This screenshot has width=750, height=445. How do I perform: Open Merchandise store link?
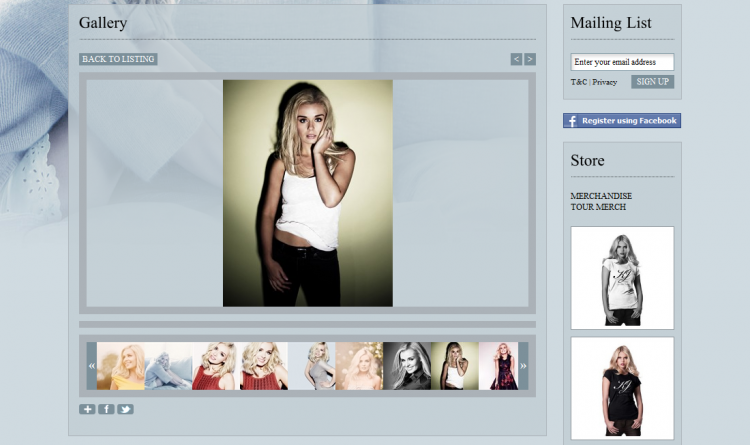[x=601, y=196]
